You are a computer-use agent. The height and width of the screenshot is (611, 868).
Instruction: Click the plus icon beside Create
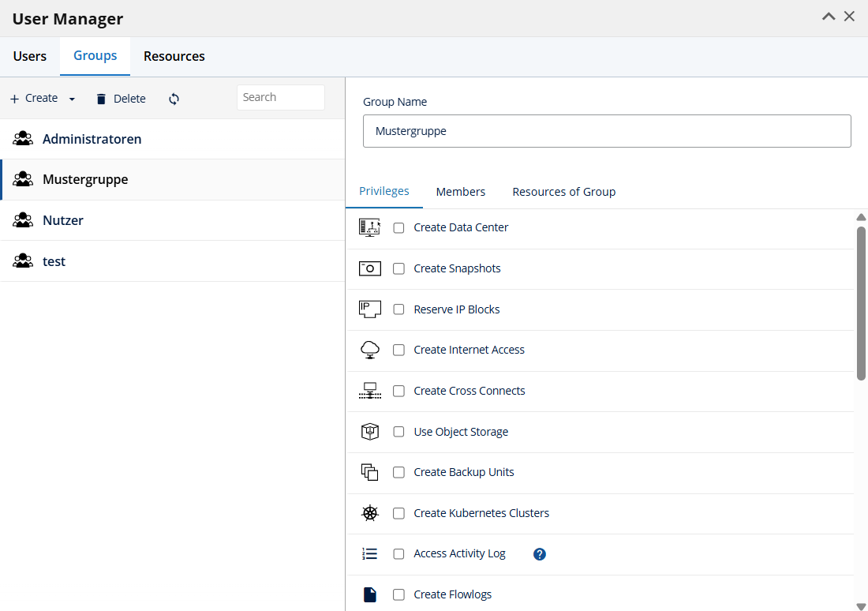point(14,99)
